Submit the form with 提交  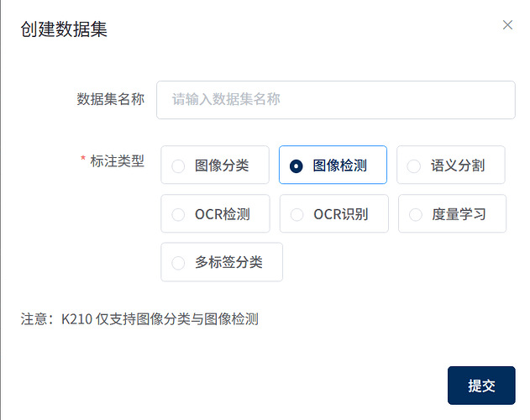(x=481, y=386)
